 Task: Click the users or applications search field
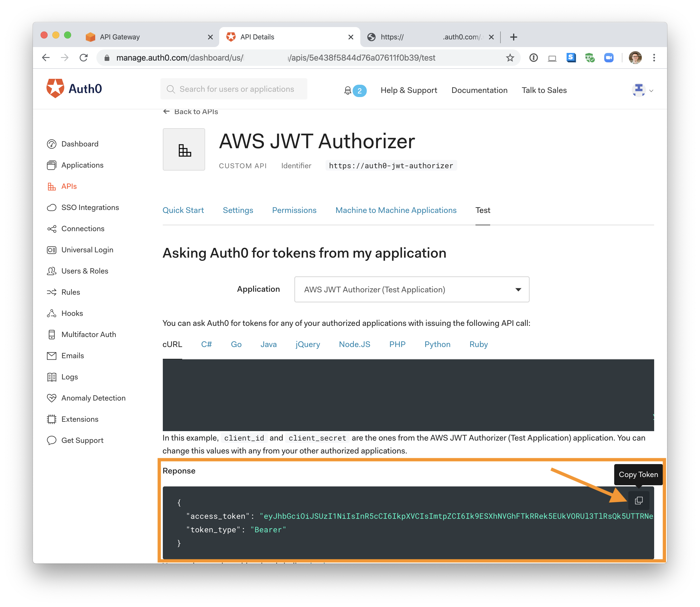click(x=236, y=89)
